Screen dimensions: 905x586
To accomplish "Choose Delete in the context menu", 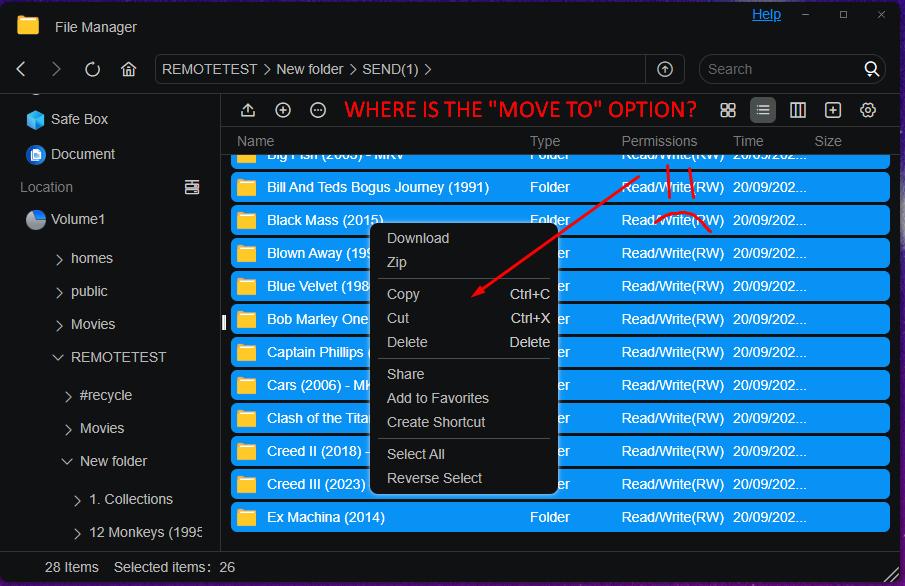I will (x=464, y=342).
